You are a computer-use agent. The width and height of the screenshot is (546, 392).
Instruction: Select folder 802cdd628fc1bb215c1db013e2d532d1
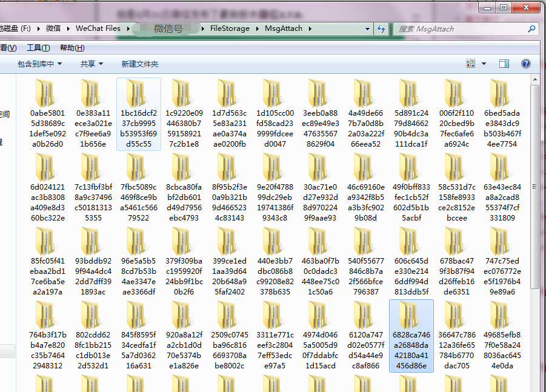tap(93, 336)
